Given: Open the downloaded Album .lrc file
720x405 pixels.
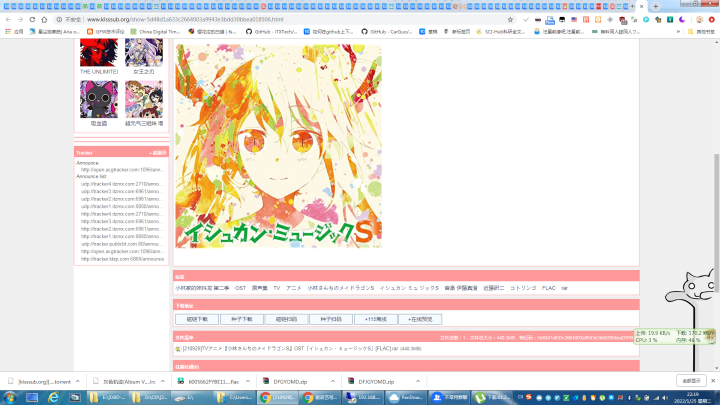Looking at the screenshot, I should tap(124, 382).
